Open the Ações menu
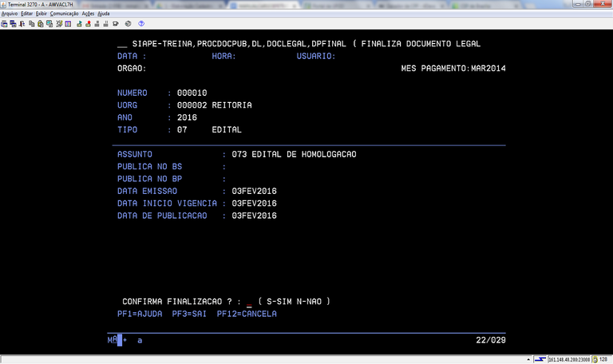This screenshot has width=613, height=364. coord(88,14)
